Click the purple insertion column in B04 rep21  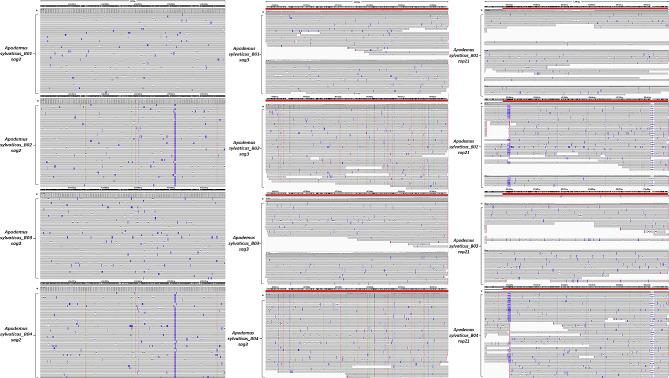(509, 329)
